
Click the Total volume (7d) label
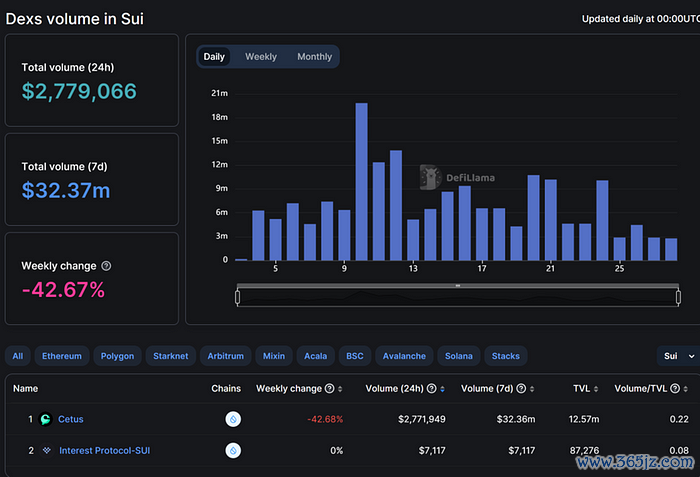[x=64, y=167]
